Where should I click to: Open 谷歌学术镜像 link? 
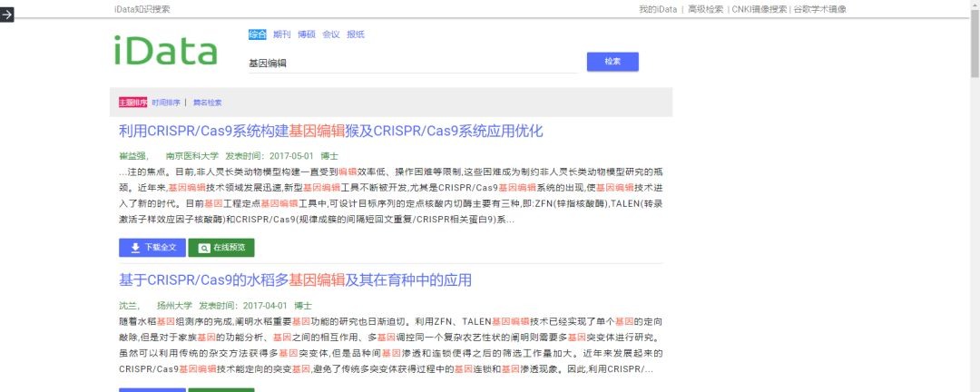coord(819,9)
